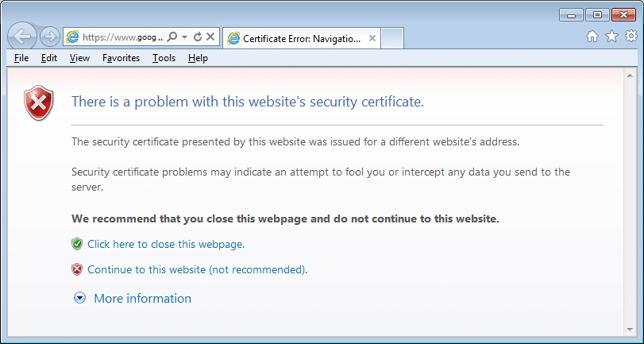Click the address bar search magnifier icon
This screenshot has height=344, width=644.
coord(172,37)
